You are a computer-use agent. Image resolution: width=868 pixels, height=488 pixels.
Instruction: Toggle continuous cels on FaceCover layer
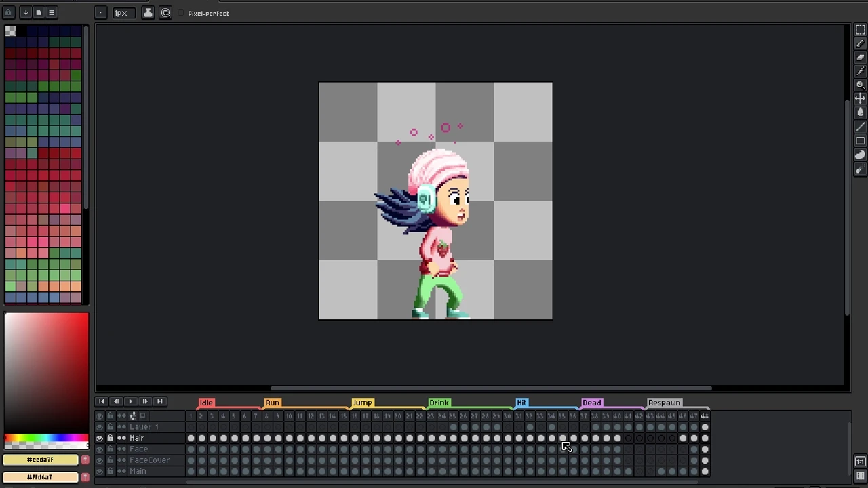(x=121, y=460)
